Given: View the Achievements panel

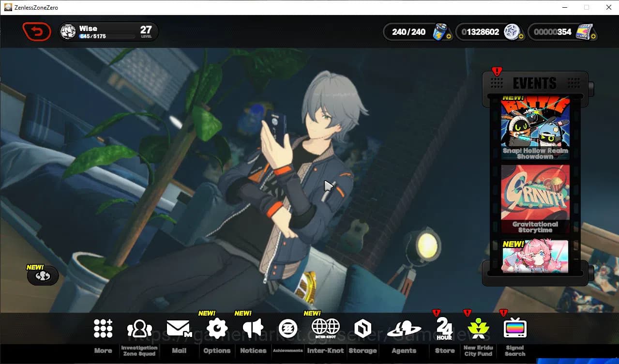Looking at the screenshot, I should [289, 327].
